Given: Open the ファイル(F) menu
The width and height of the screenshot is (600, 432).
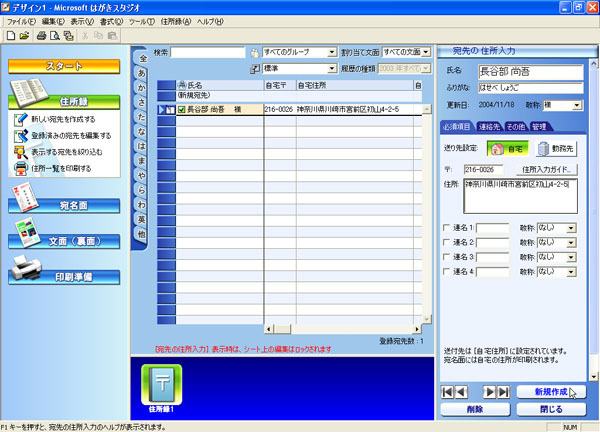Looking at the screenshot, I should [x=21, y=22].
